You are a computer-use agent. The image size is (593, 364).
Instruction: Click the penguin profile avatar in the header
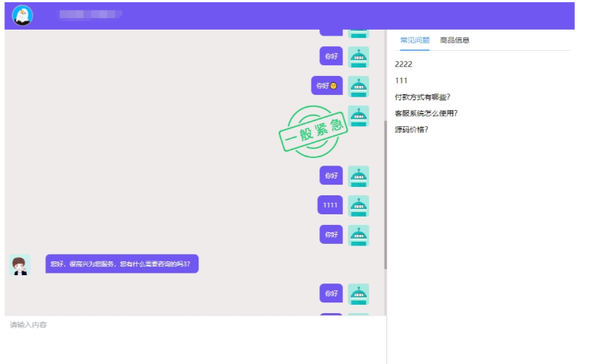pos(23,15)
